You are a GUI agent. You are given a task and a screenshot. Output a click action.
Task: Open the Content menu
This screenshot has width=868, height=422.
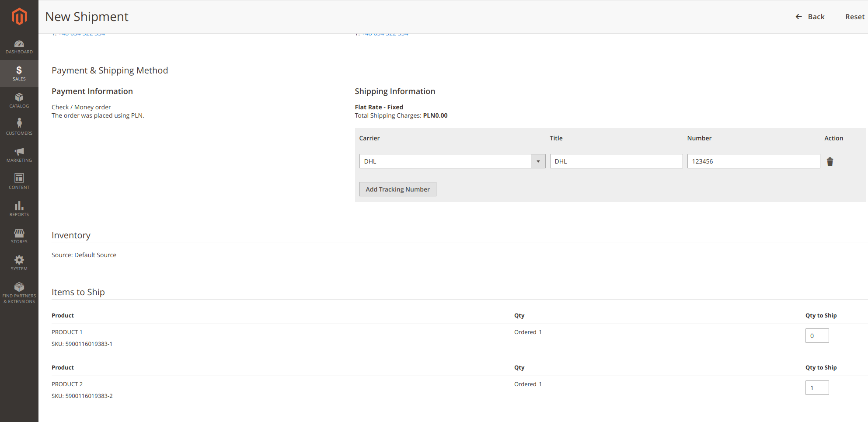(19, 181)
